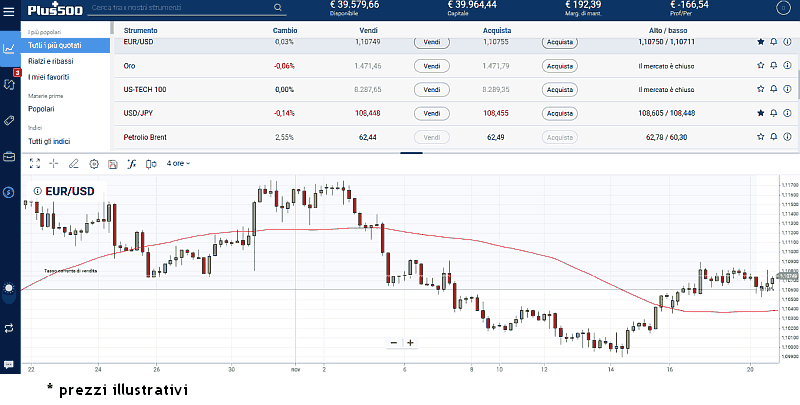Click the save chart icon
The height and width of the screenshot is (405, 800).
111,162
